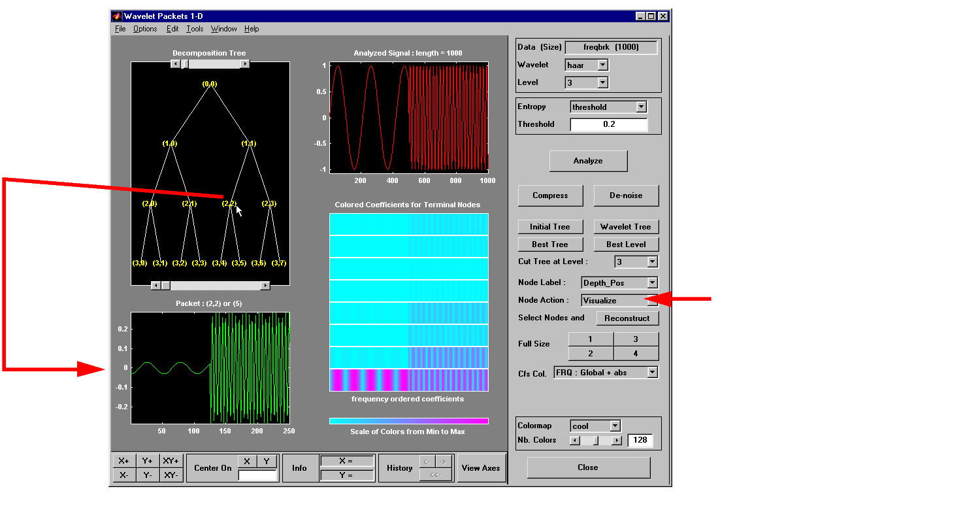
Task: Click the De-noise button
Action: tap(626, 195)
